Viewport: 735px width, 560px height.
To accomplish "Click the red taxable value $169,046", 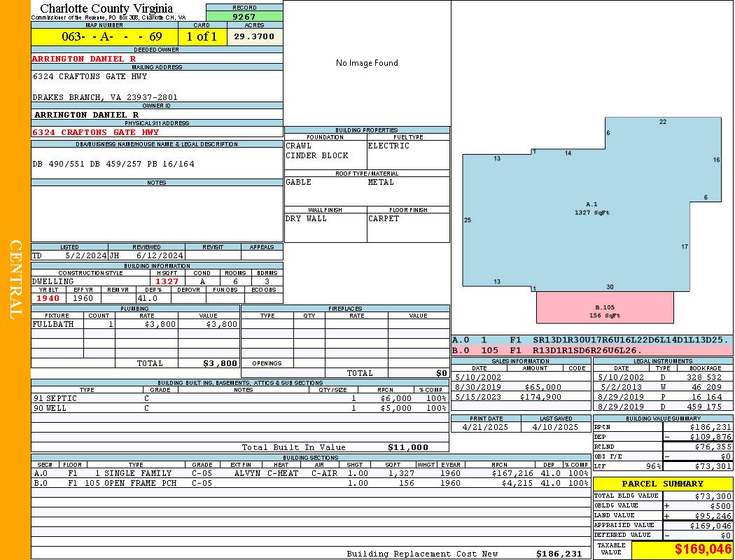I will pyautogui.click(x=703, y=549).
